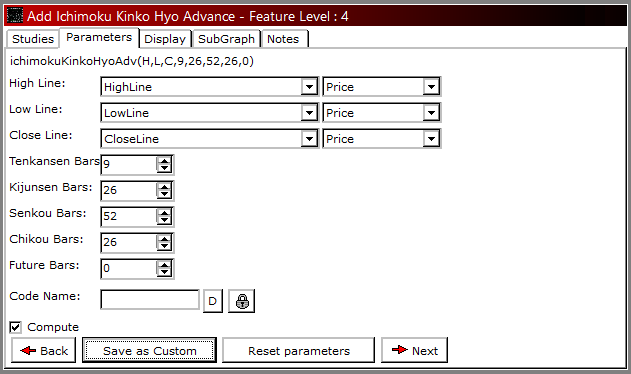Open the Display tab
Image resolution: width=631 pixels, height=374 pixels.
tap(165, 39)
